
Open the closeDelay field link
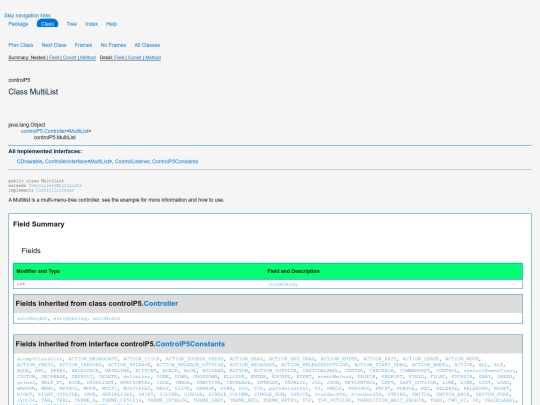(282, 284)
